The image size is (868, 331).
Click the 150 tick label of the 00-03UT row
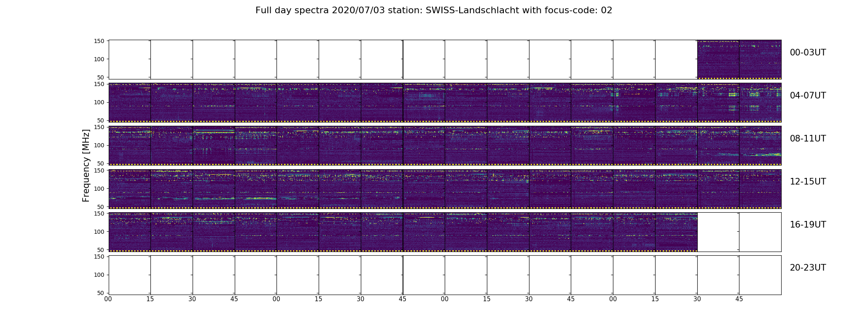[99, 41]
